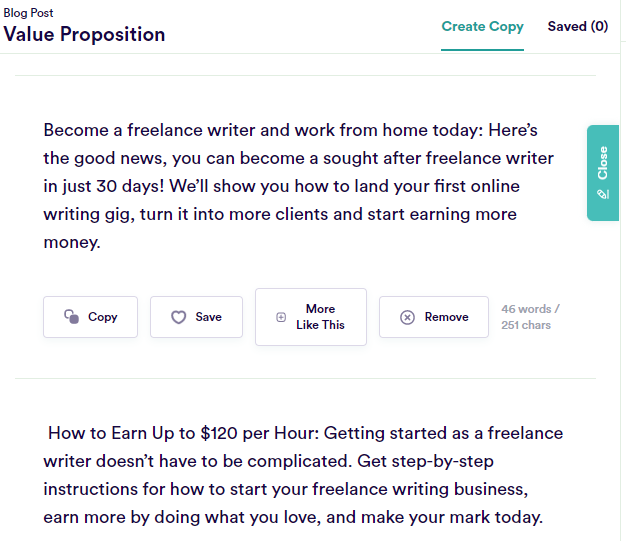The height and width of the screenshot is (541, 626).
Task: Select the 'How to Earn Up to $120' paragraph
Action: [303, 475]
